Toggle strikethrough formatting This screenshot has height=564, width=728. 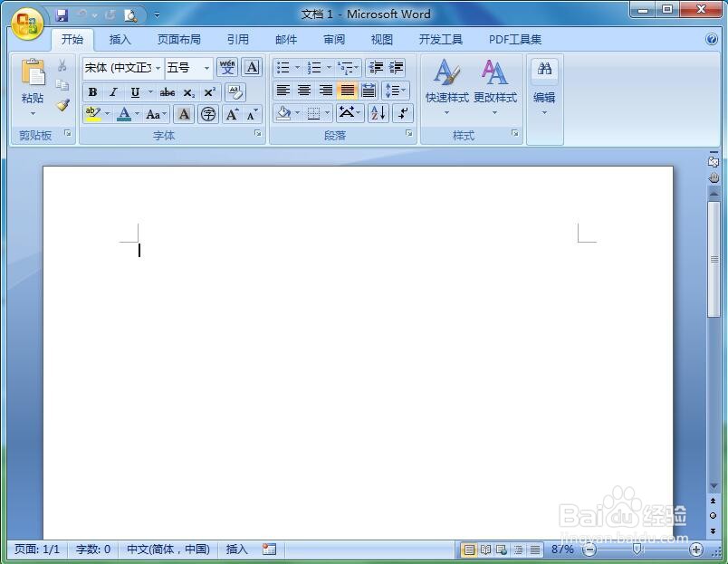point(168,92)
